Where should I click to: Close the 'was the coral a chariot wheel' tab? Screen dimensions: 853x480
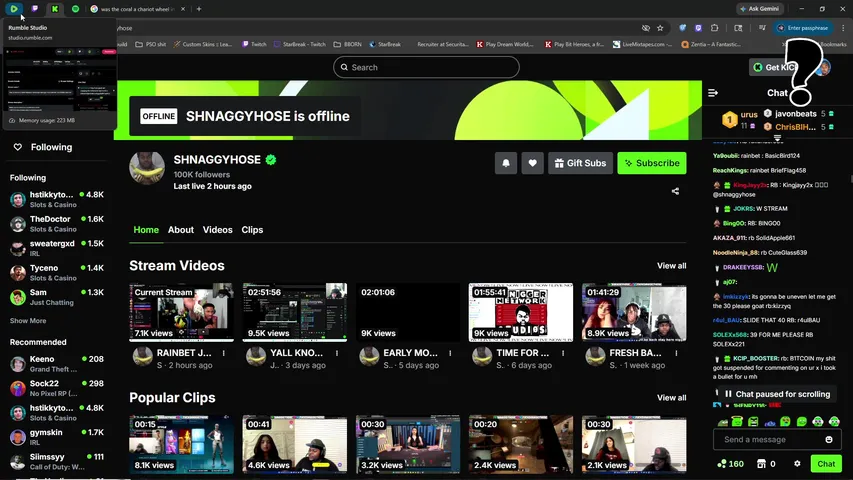point(183,9)
